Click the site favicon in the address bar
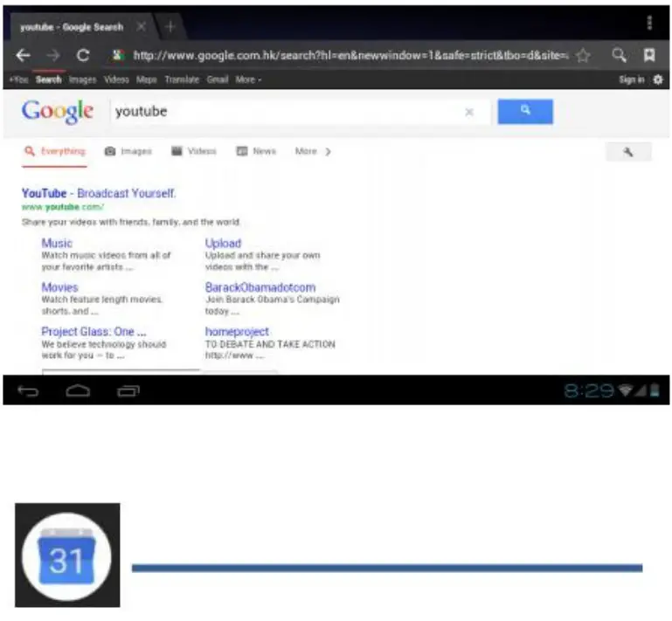Image resolution: width=672 pixels, height=621 pixels. (117, 55)
